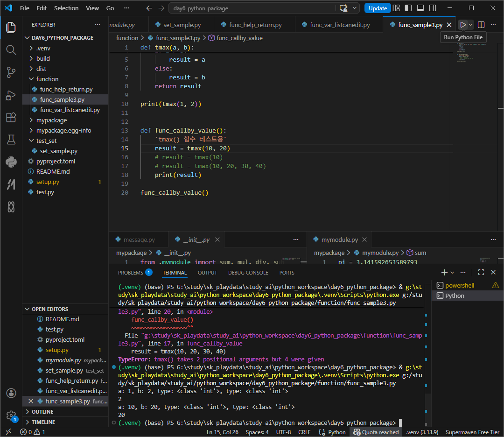The width and height of the screenshot is (504, 437).
Task: Open Customize Layout button
Action: click(396, 8)
